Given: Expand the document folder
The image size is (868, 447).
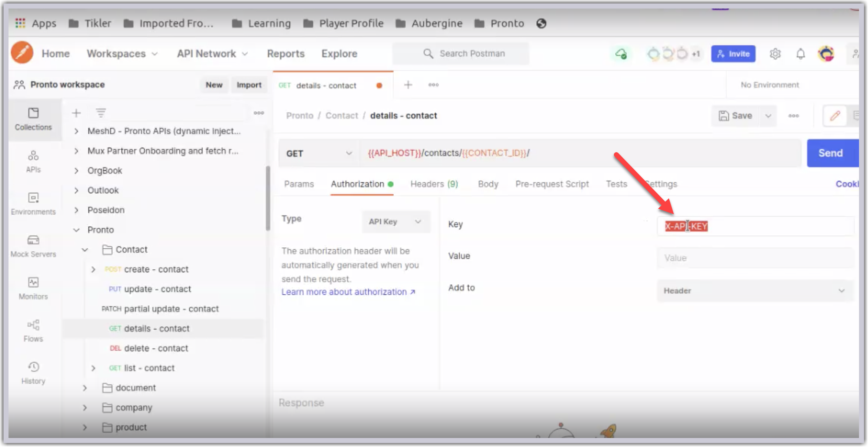Looking at the screenshot, I should tap(85, 388).
